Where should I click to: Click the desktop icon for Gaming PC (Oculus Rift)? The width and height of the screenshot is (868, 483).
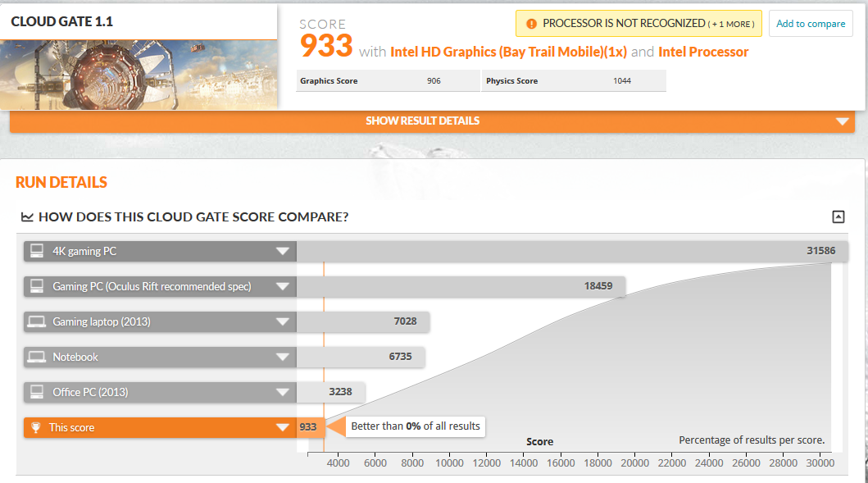pyautogui.click(x=37, y=286)
